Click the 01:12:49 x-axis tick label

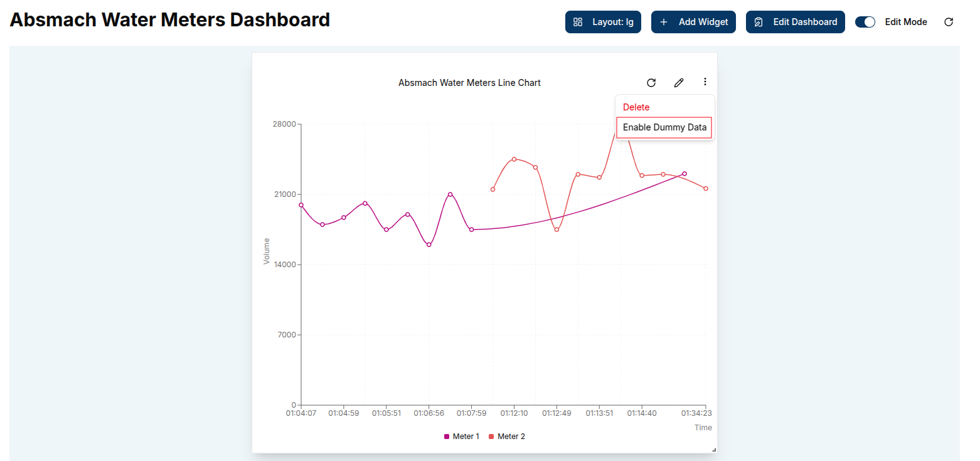[x=557, y=413]
